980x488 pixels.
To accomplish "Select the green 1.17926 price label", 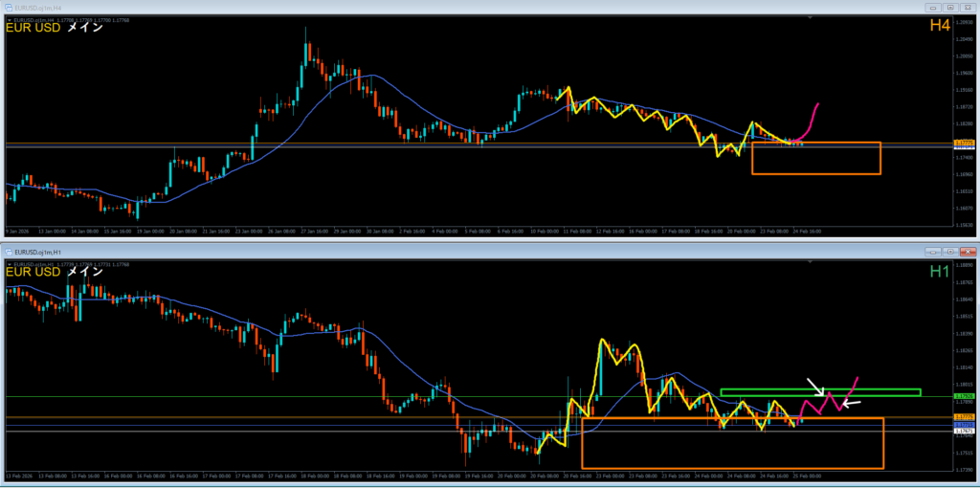I will (x=963, y=396).
